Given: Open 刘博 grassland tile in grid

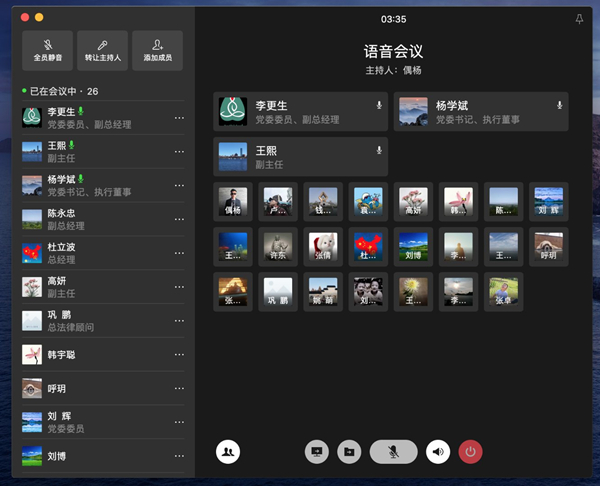Looking at the screenshot, I should pos(413,247).
